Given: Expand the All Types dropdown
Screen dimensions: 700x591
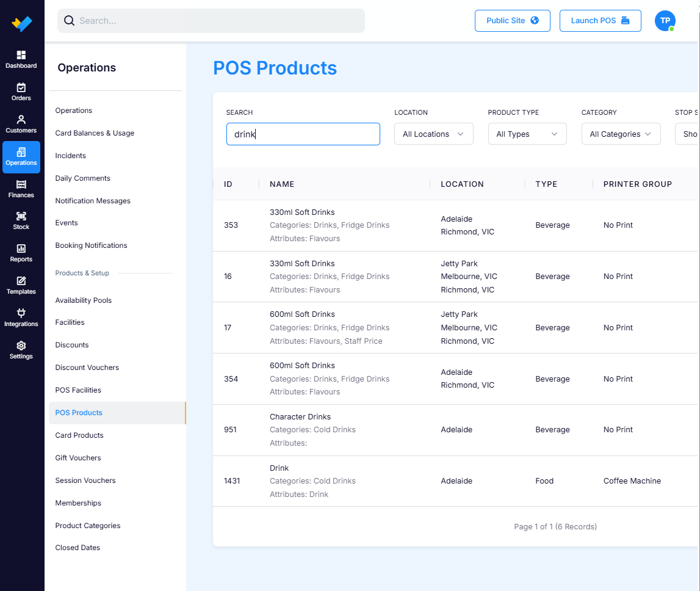Looking at the screenshot, I should tap(527, 134).
